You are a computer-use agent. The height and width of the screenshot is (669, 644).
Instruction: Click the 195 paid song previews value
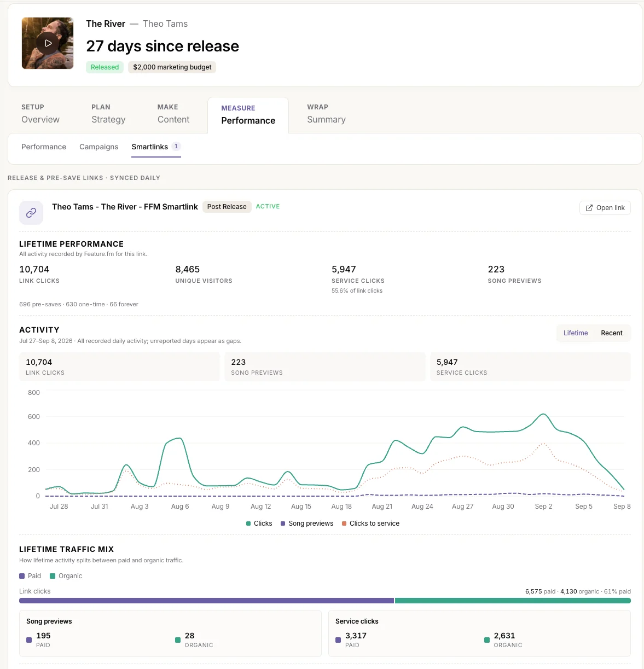click(43, 636)
